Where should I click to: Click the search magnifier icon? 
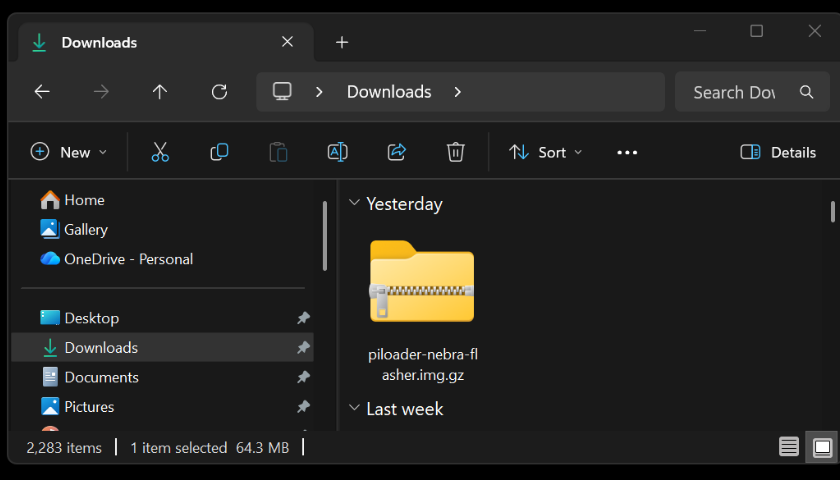(x=806, y=92)
